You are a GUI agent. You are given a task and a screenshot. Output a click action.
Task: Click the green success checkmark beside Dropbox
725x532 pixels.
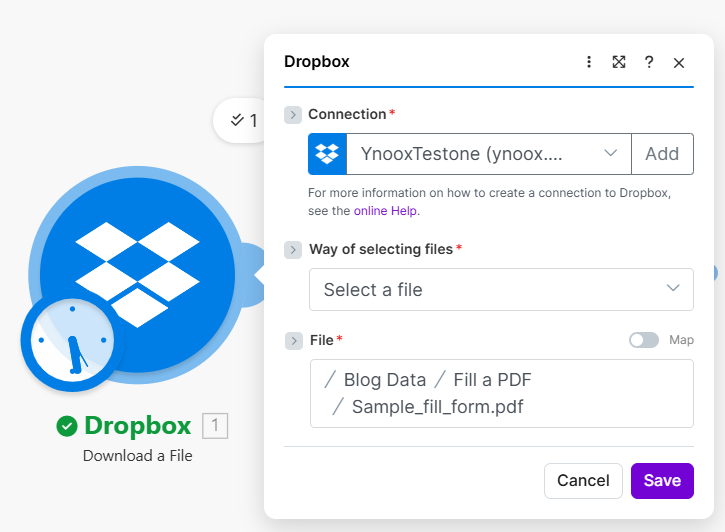point(67,427)
